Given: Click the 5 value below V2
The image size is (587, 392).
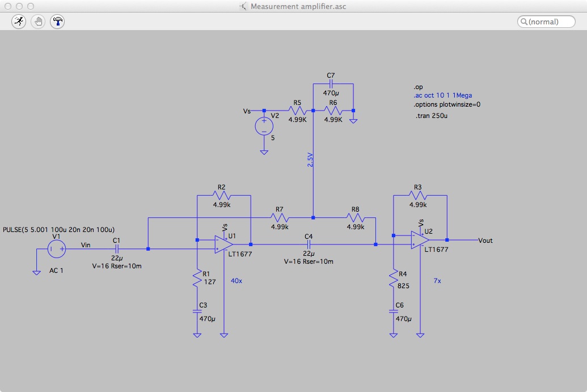Looking at the screenshot, I should pos(273,138).
